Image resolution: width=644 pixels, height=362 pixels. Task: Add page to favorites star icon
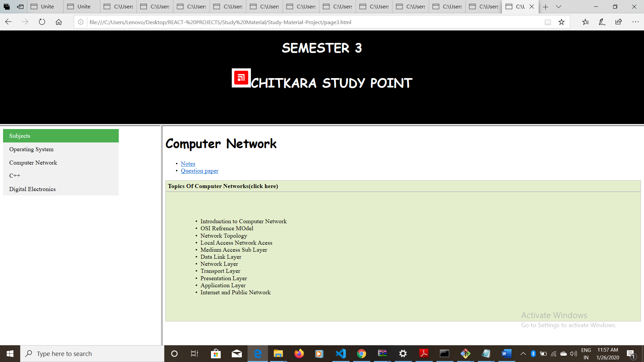tap(561, 22)
